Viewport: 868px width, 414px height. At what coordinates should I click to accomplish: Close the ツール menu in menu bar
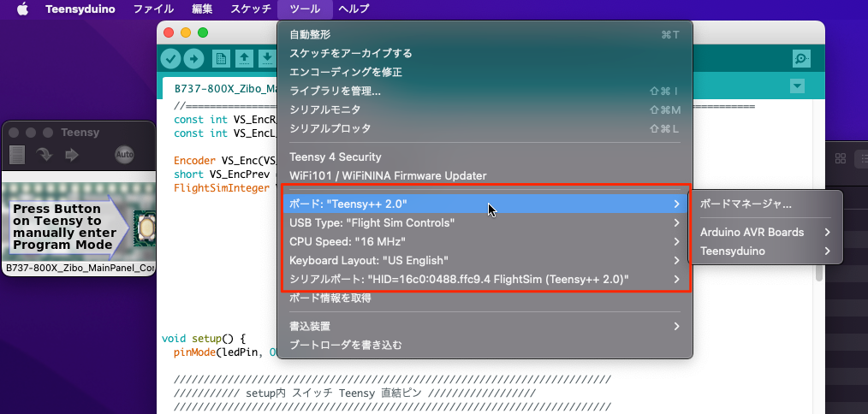[305, 9]
